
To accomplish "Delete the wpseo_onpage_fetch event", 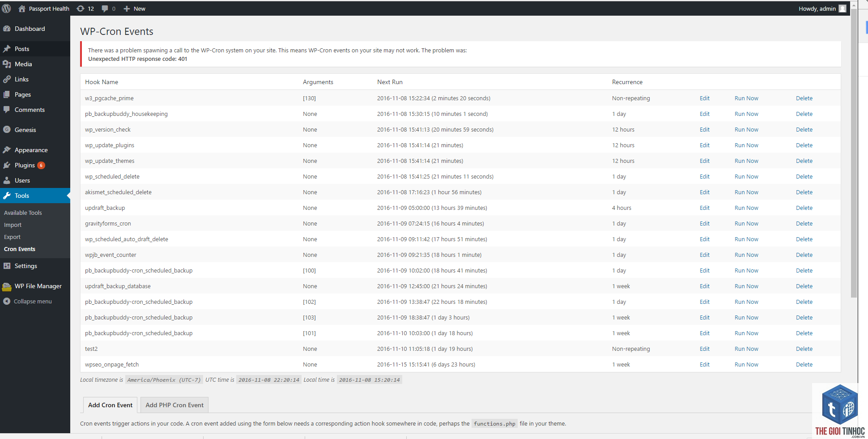I will [x=804, y=364].
